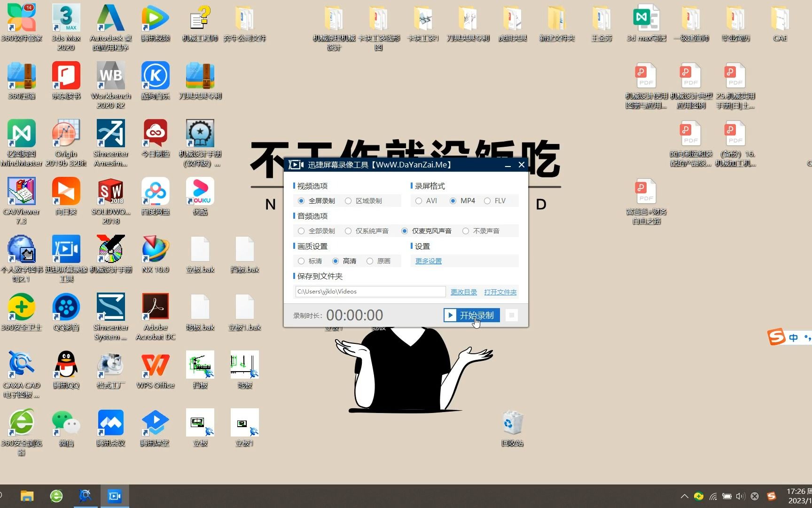Open 富爸爸+财务自由之路 PDF file
The height and width of the screenshot is (508, 812).
647,201
